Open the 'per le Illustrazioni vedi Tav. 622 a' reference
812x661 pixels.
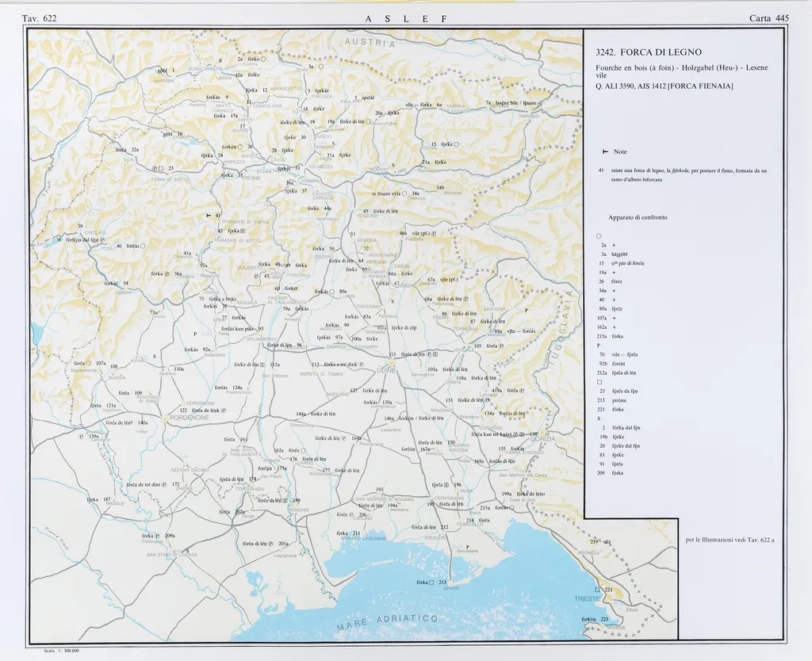coord(729,541)
